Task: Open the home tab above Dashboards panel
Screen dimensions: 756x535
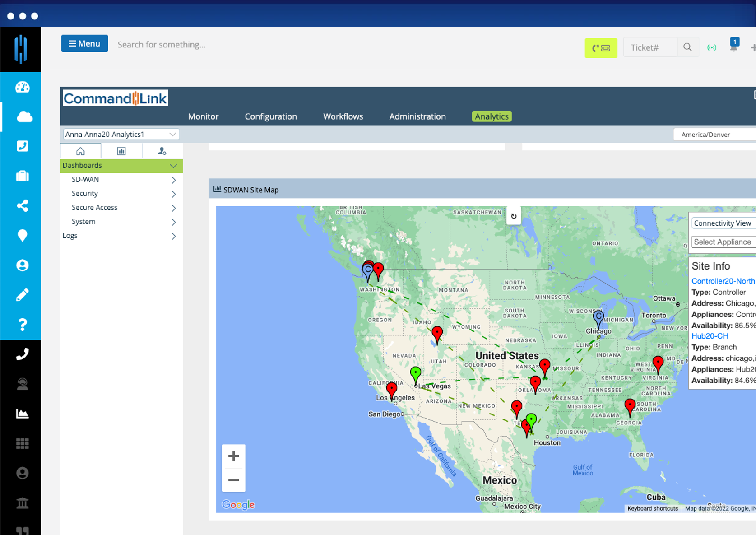Action: pos(80,151)
